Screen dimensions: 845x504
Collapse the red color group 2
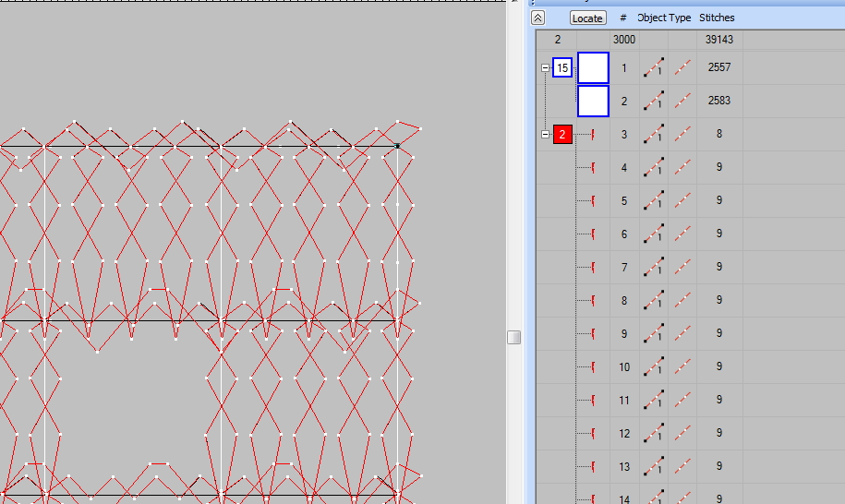coord(545,135)
